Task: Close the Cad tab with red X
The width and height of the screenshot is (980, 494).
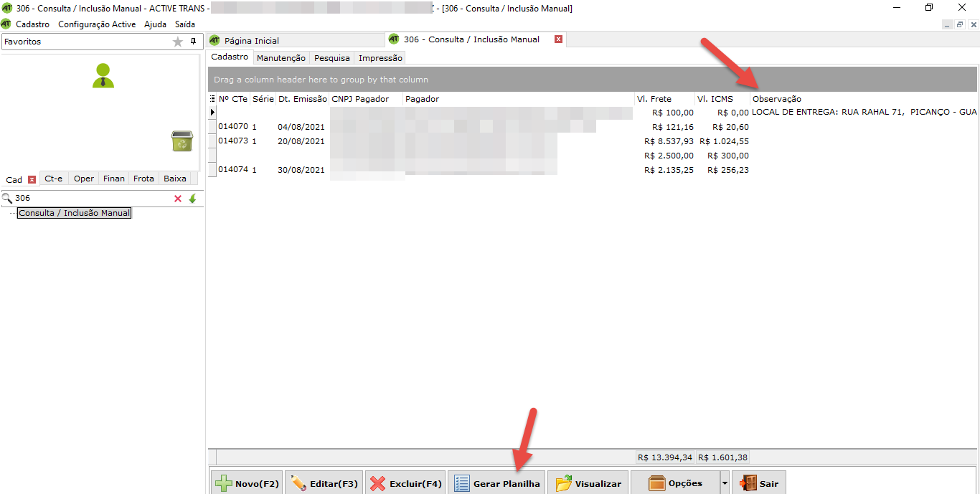Action: 32,179
